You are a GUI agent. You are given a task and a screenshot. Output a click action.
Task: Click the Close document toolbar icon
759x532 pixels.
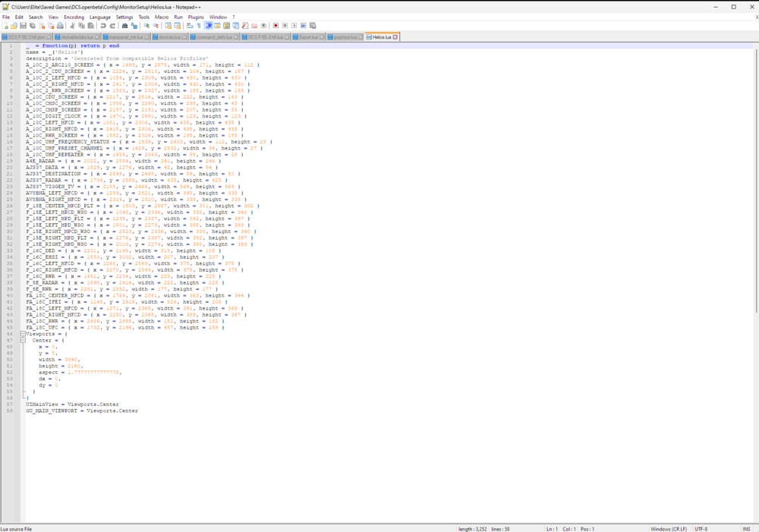point(42,26)
